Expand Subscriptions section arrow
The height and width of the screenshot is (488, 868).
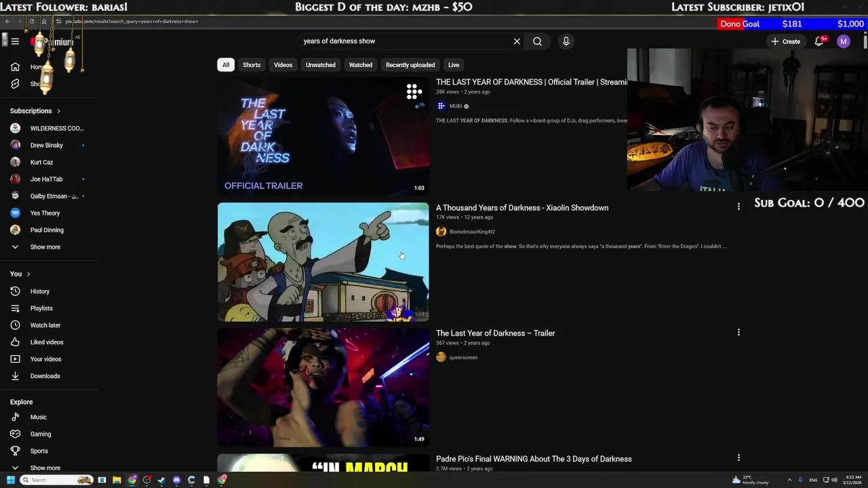click(58, 110)
